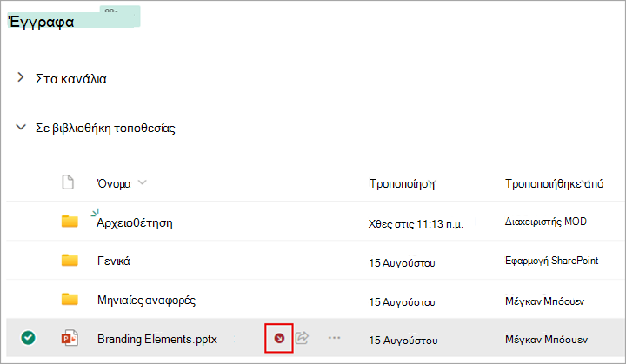Click Μέγκαν Μπόουεν in the Branding Elements row
This screenshot has height=364, width=626.
(546, 340)
